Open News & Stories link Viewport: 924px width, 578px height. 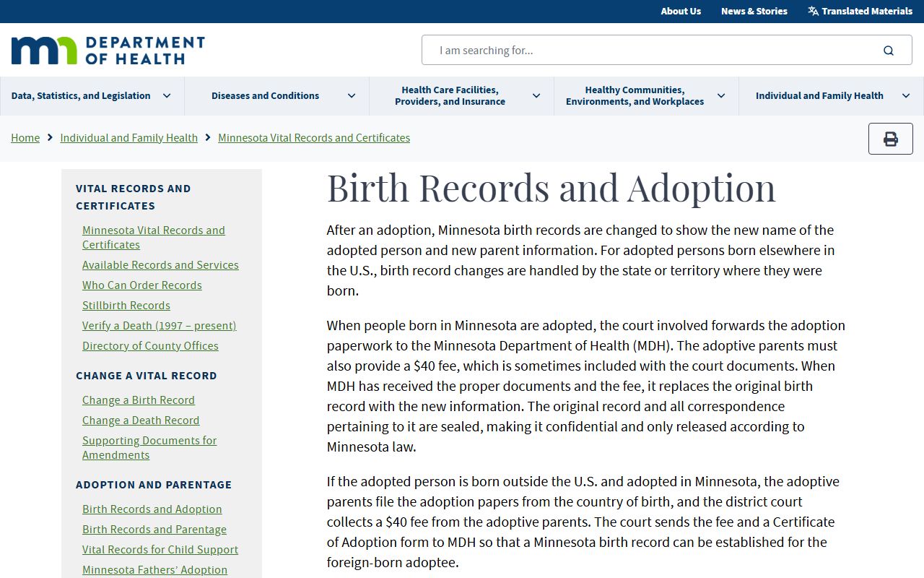pos(754,11)
